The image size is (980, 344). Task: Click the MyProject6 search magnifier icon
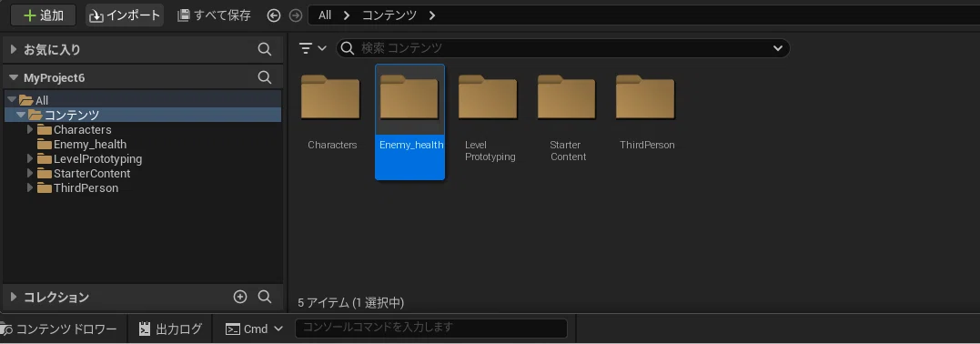[x=265, y=77]
